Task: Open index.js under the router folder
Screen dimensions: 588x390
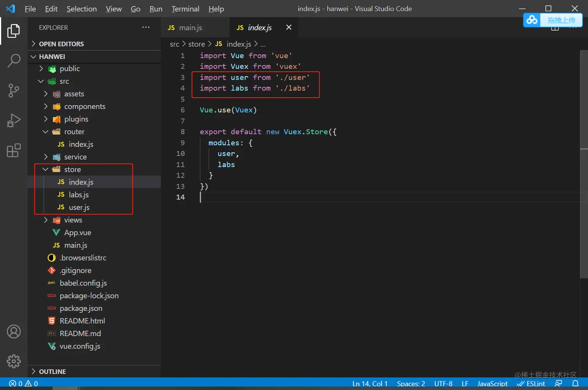Action: click(94, 144)
